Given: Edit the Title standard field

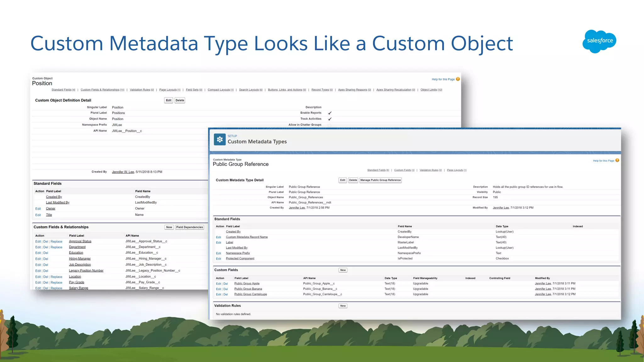Looking at the screenshot, I should click(x=38, y=215).
